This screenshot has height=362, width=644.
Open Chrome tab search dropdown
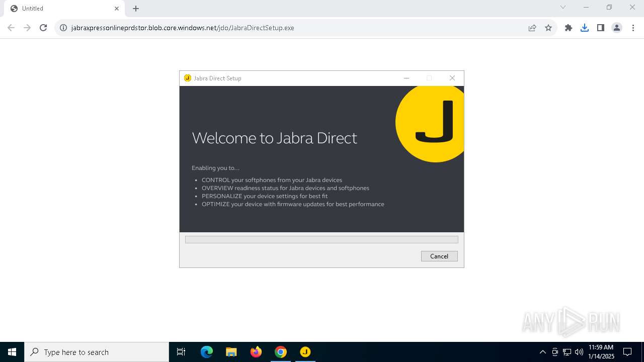pyautogui.click(x=563, y=8)
